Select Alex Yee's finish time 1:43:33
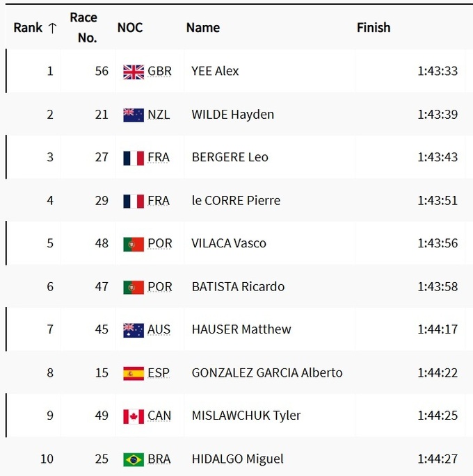Image resolution: width=473 pixels, height=476 pixels. point(438,72)
